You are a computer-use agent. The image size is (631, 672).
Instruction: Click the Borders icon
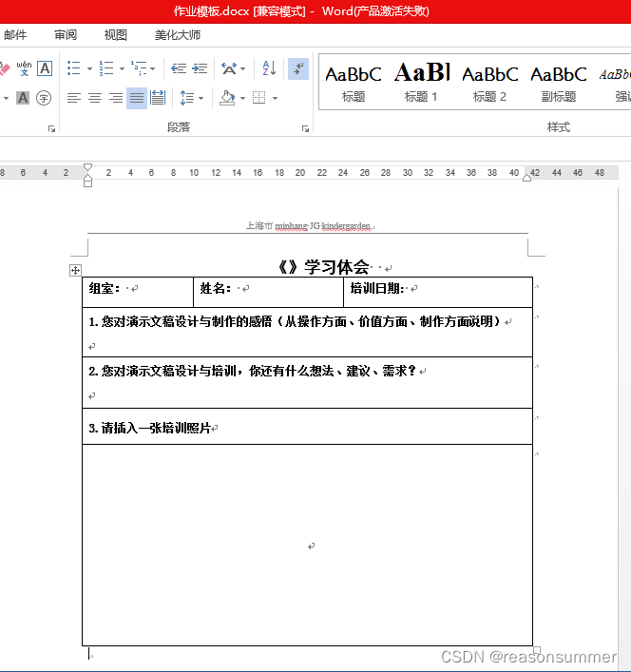(x=259, y=98)
